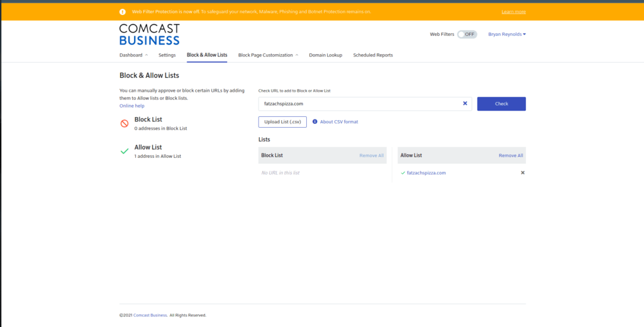Click the Check URL input field
The image size is (644, 327).
coord(358,104)
